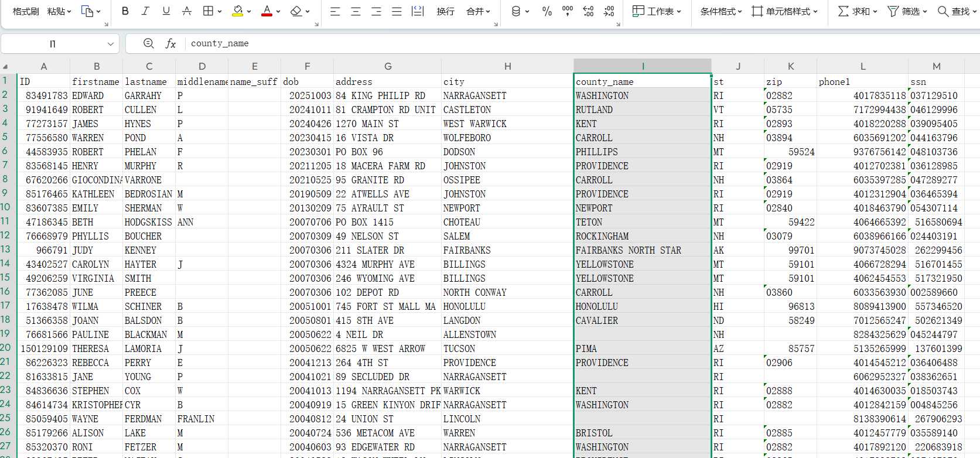Align text left
This screenshot has width=980, height=458.
pos(335,11)
